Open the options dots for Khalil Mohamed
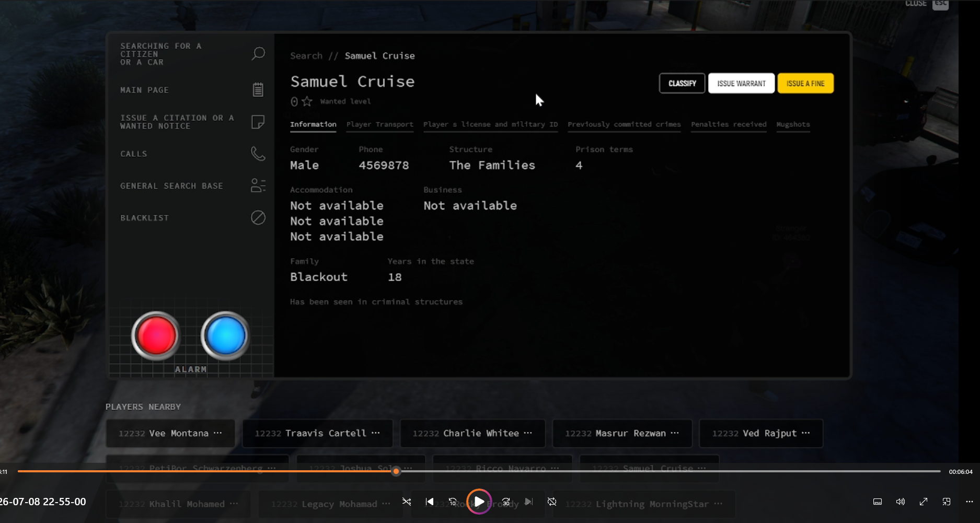Viewport: 980px width, 523px height. point(234,504)
